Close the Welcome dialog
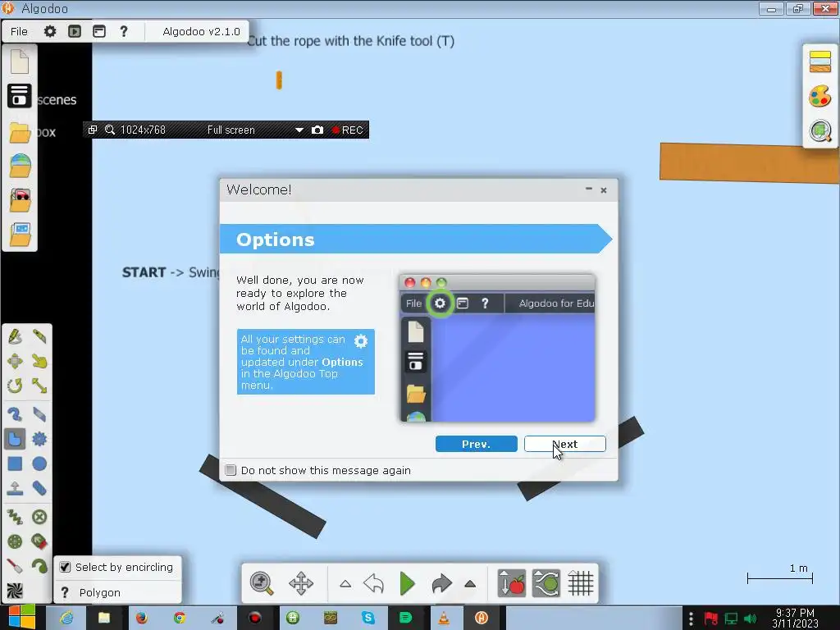The height and width of the screenshot is (630, 840). click(604, 190)
